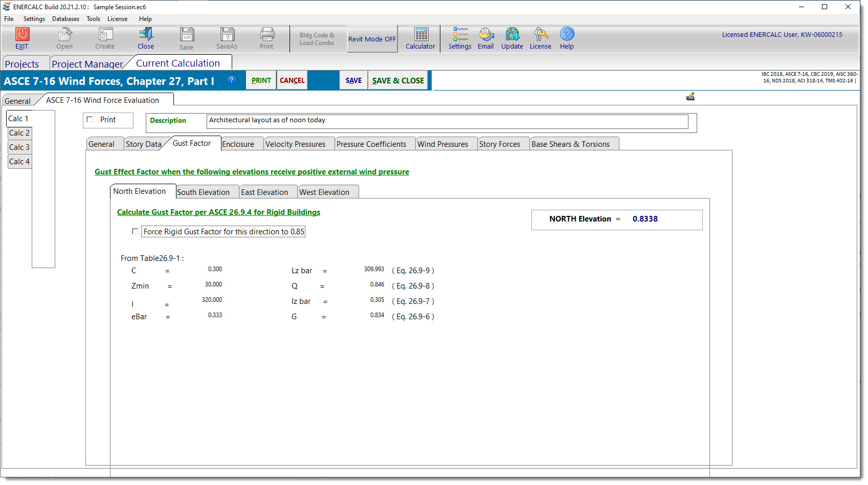Click the pencil edit icon at right
Viewport: 868px width, 485px height.
point(690,96)
